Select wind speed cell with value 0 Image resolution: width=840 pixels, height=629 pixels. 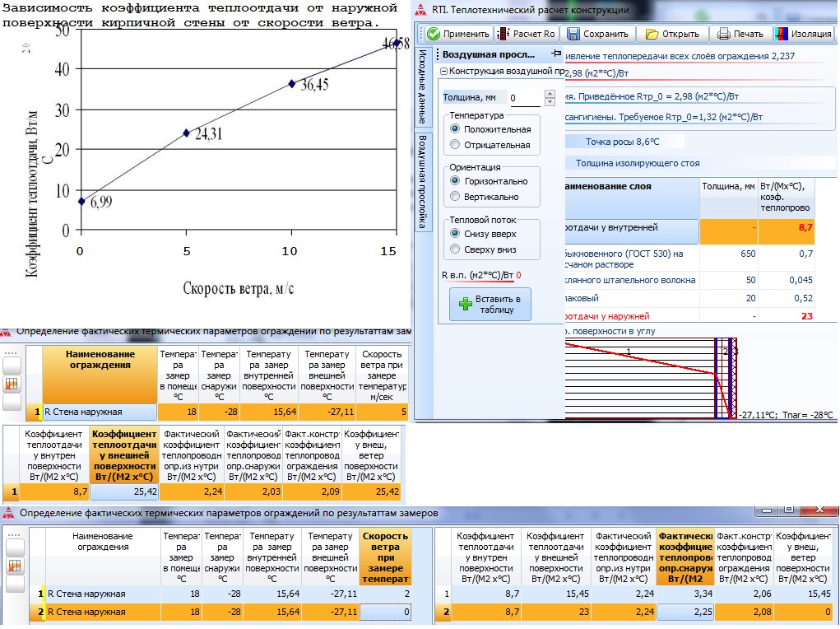(x=385, y=612)
